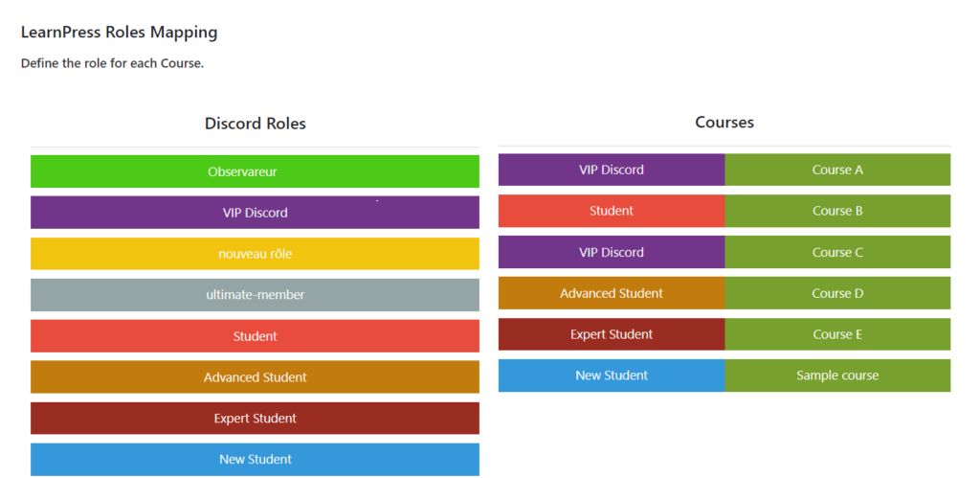The image size is (980, 478).
Task: Click VIP Discord role mapped to Course A
Action: click(612, 170)
